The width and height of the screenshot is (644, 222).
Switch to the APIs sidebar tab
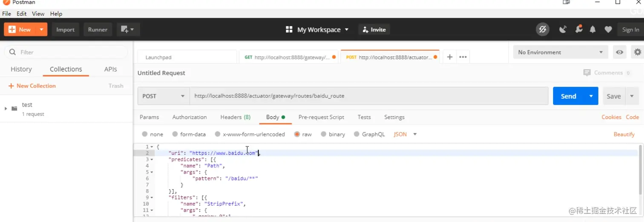pyautogui.click(x=111, y=69)
